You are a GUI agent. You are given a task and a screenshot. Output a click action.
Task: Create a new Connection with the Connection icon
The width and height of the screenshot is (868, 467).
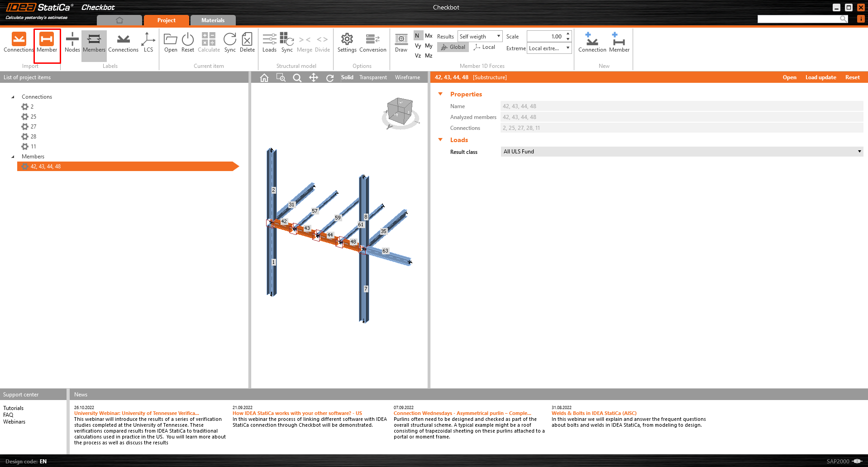(x=592, y=43)
